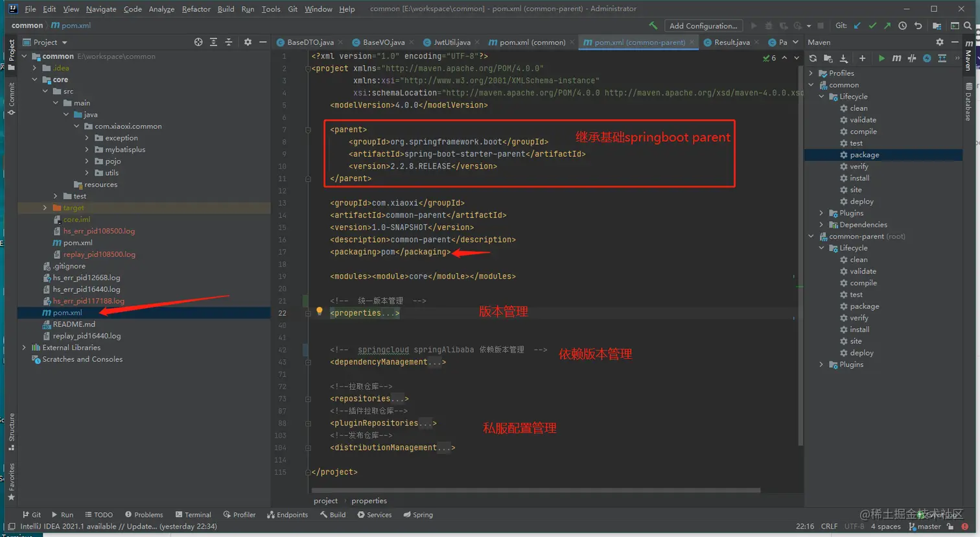Open Maven panel settings gear
Viewport: 980px width, 537px height.
click(940, 42)
